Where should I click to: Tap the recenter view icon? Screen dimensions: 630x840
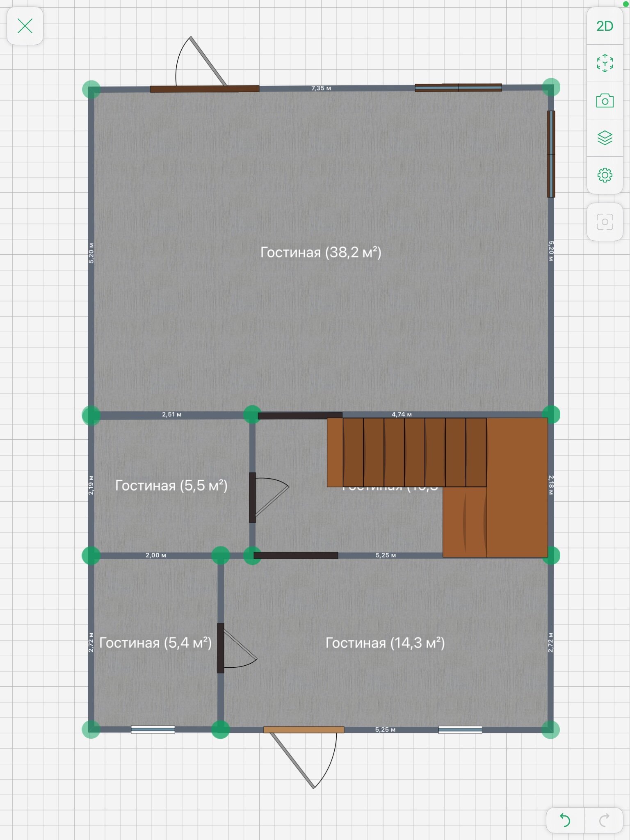605,63
